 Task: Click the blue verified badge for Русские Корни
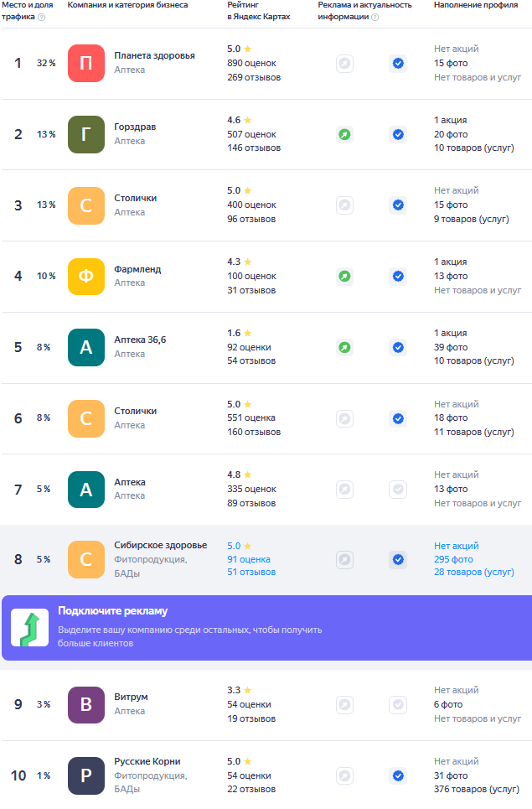click(x=398, y=775)
